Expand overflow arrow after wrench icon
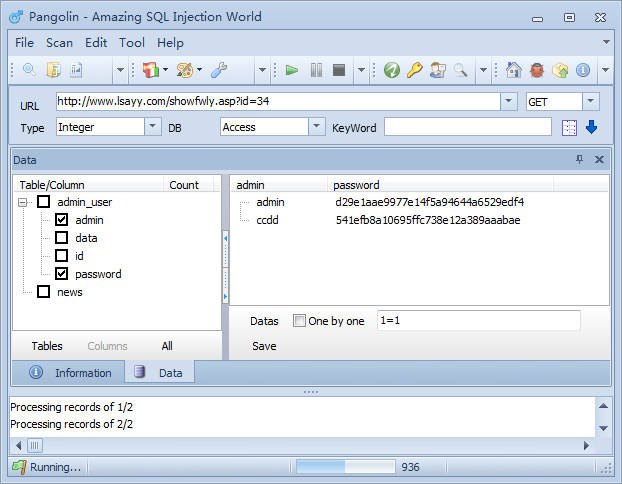Image resolution: width=622 pixels, height=484 pixels. [262, 70]
